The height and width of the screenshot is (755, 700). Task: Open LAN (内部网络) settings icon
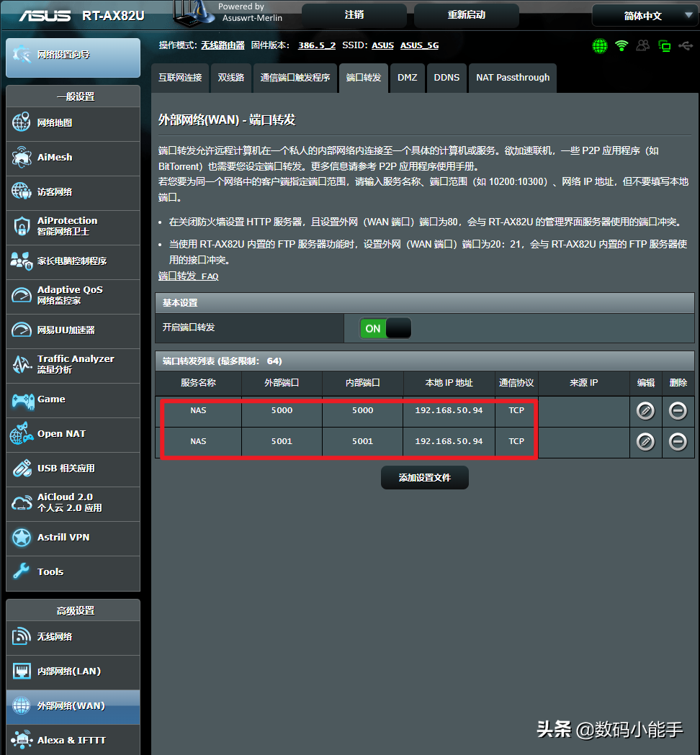point(22,672)
